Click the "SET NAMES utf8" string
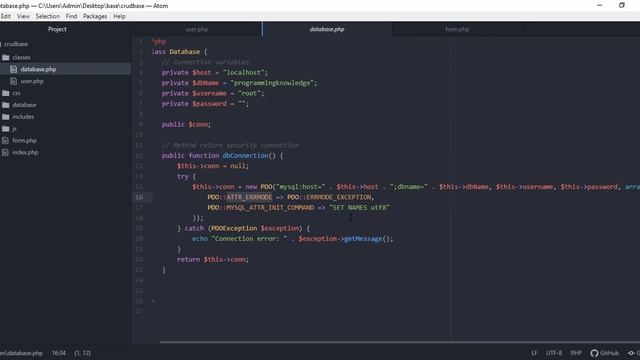The image size is (640, 360). [x=359, y=208]
